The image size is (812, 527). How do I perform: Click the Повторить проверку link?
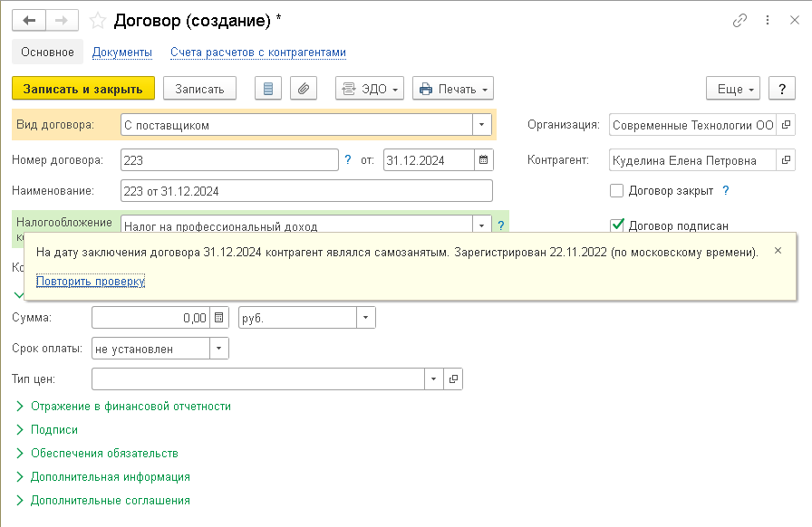[91, 281]
